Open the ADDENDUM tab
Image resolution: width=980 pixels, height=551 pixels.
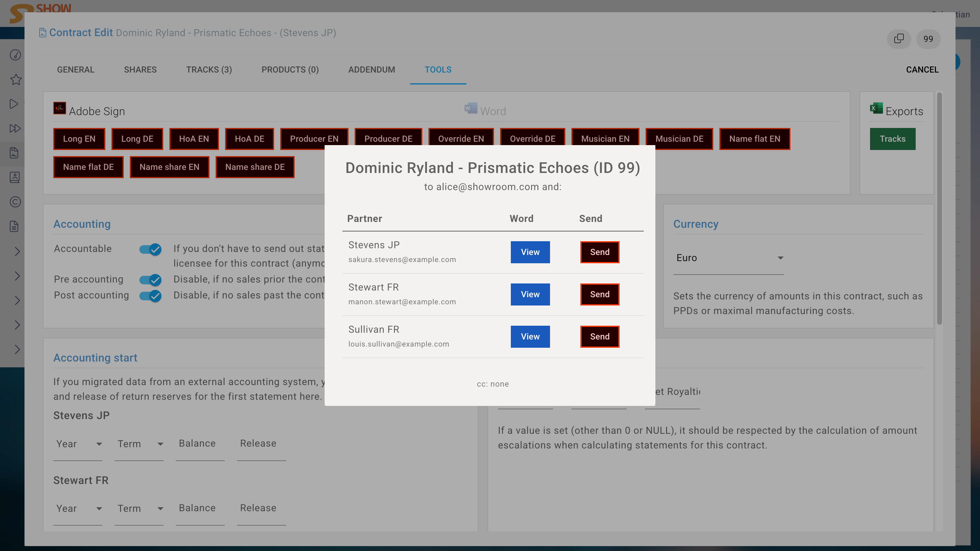(x=372, y=69)
